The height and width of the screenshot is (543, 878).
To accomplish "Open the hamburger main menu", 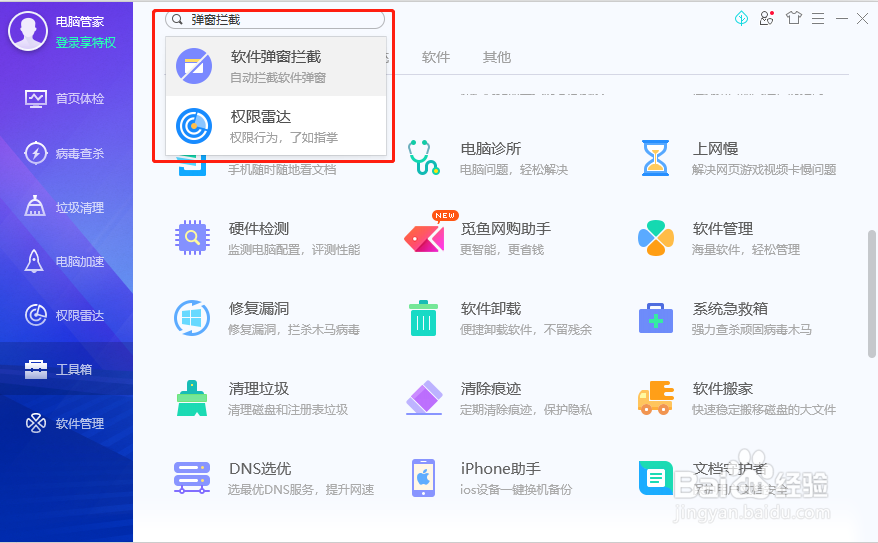I will 818,18.
